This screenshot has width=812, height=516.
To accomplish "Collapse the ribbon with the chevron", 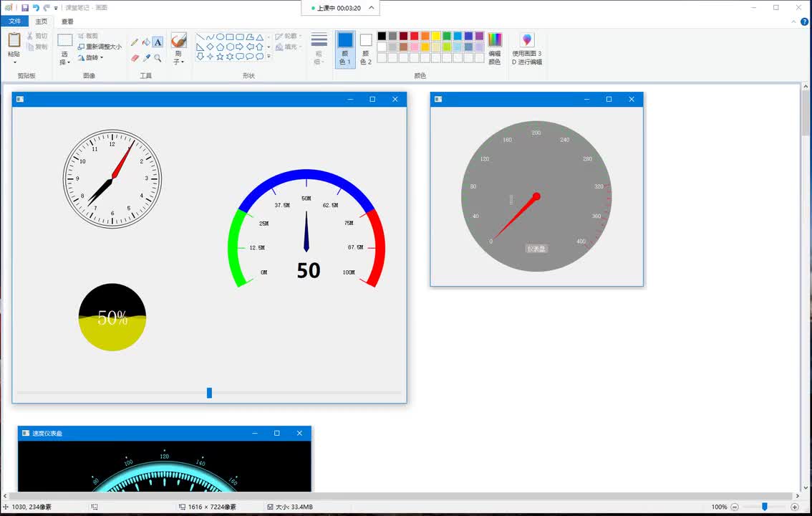I will coord(794,21).
